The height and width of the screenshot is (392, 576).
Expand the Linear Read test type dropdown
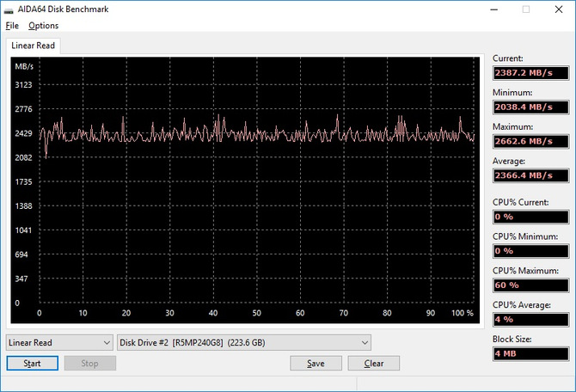[59, 342]
